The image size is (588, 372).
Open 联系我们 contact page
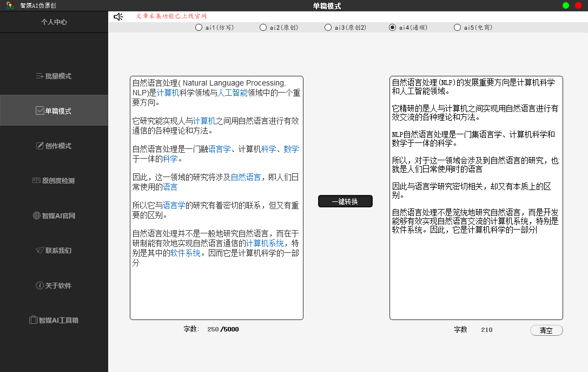click(54, 250)
